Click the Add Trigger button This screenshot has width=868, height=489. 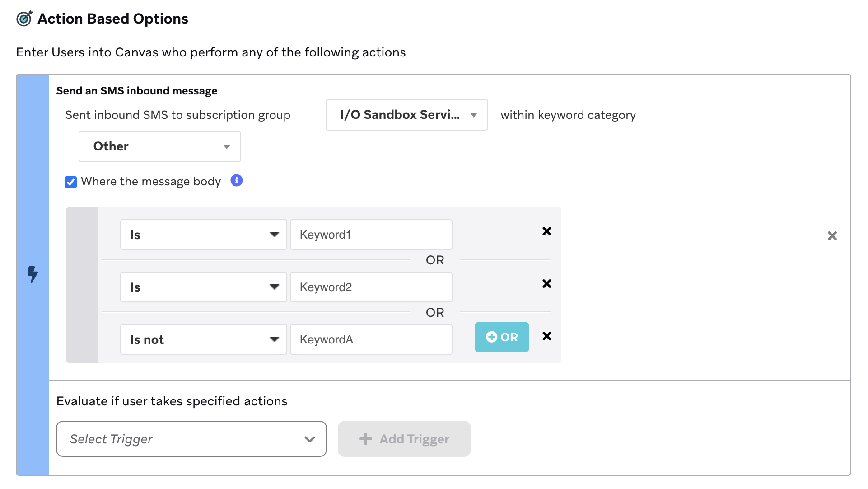tap(404, 439)
